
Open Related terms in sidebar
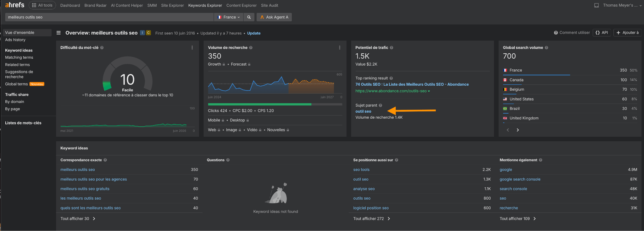click(17, 65)
